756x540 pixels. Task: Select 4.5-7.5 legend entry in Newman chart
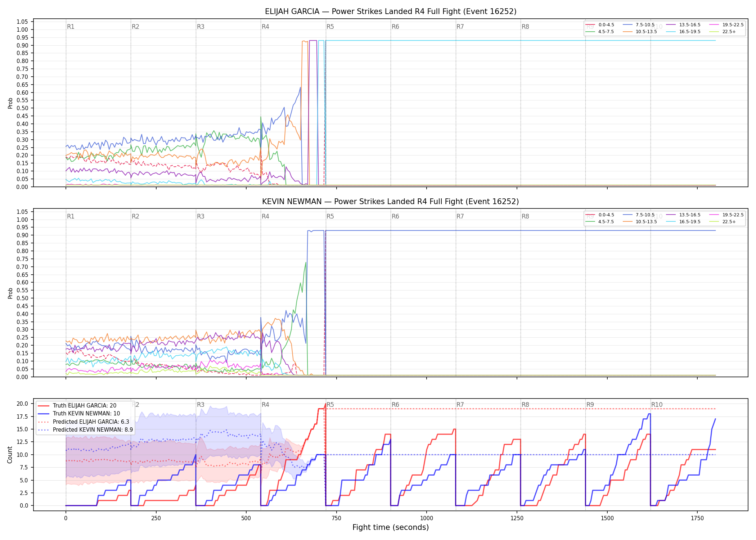[x=600, y=222]
